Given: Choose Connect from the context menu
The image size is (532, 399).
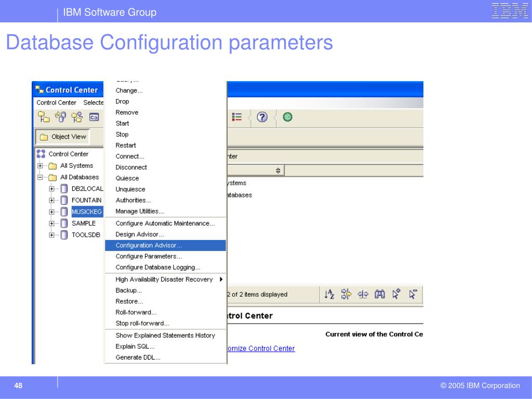Looking at the screenshot, I should 166,156.
